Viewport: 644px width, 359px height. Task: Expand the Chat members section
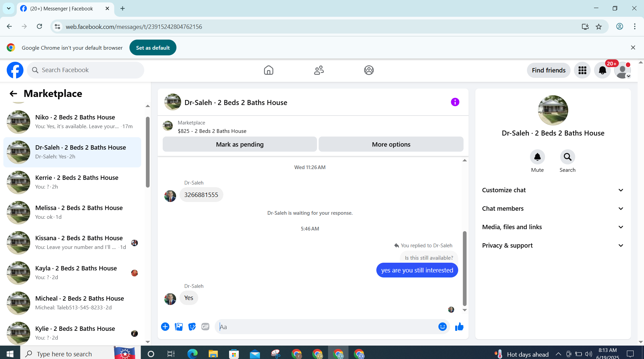553,209
